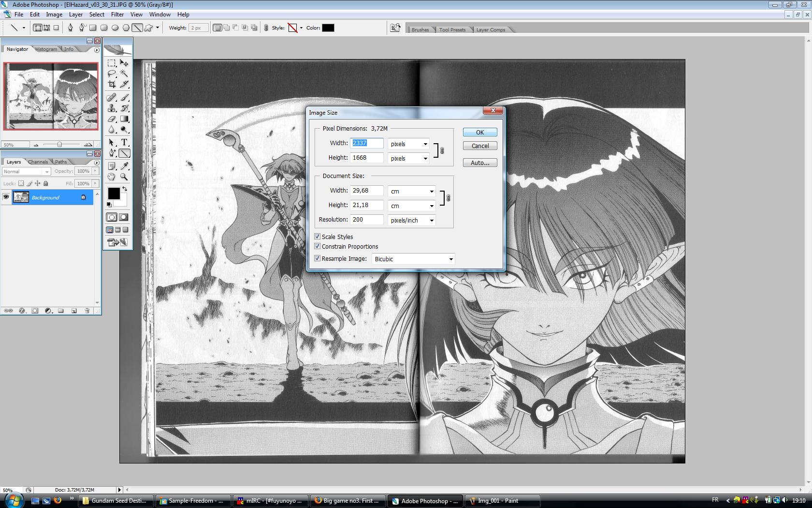The image size is (812, 508).
Task: Expand the Bicubic resample method dropdown
Action: click(413, 259)
